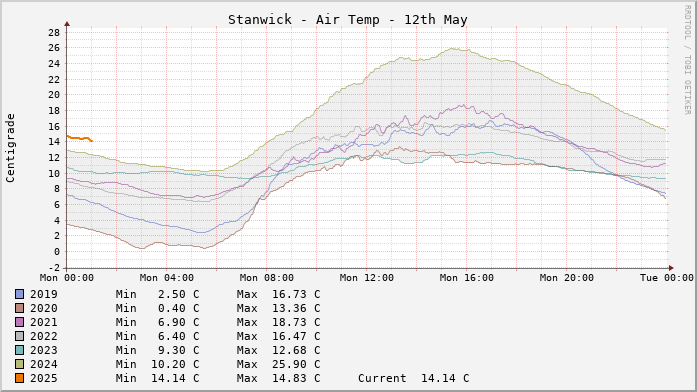697x392 pixels.
Task: Click the '2020' legend year label
Action: pyautogui.click(x=44, y=308)
